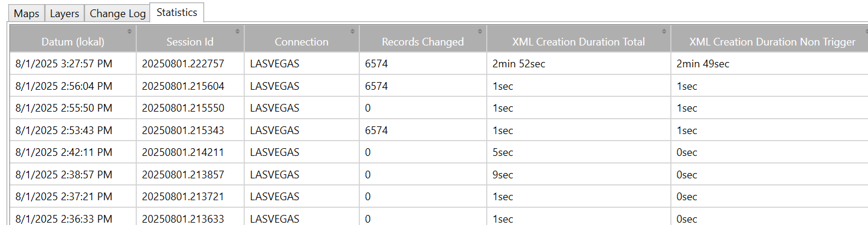This screenshot has width=868, height=225.
Task: Select the Change Log tab
Action: [x=117, y=14]
